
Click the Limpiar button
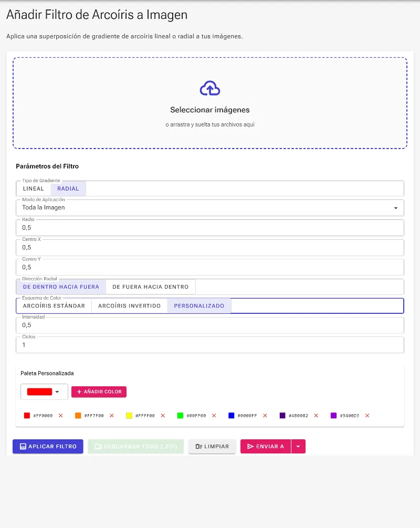pyautogui.click(x=212, y=447)
